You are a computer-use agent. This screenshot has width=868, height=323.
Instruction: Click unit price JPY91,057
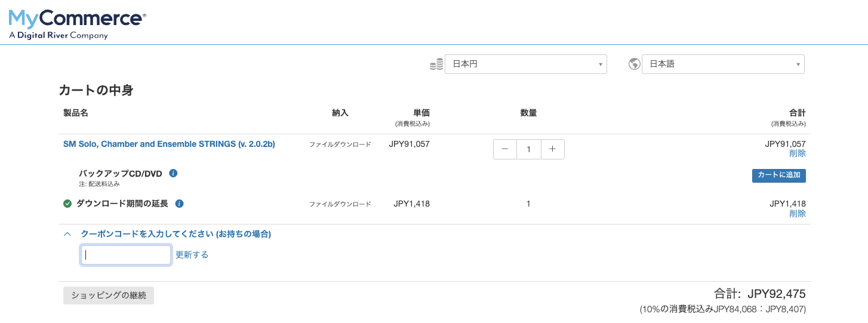[x=409, y=144]
